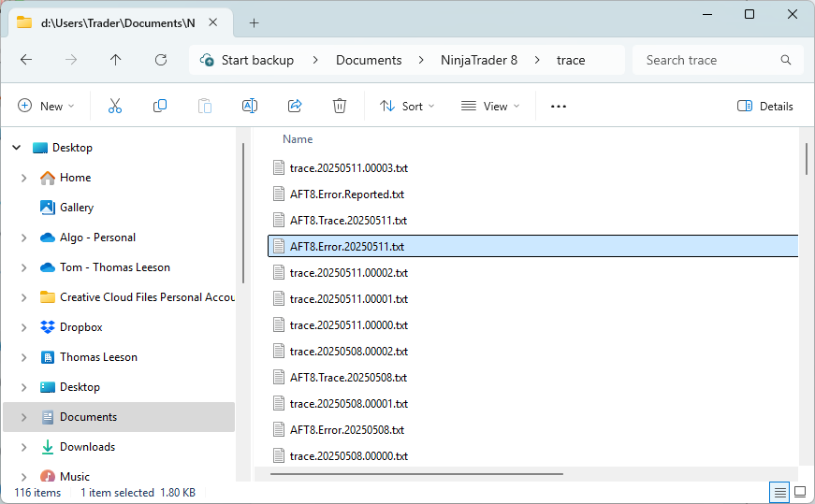Toggle the Details pane button
Viewport: 815px width, 504px height.
pyautogui.click(x=765, y=106)
